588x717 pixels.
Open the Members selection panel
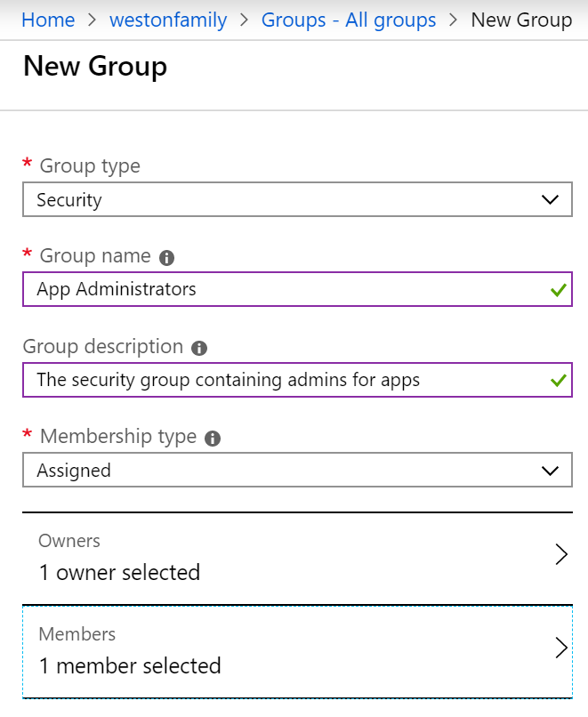297,651
